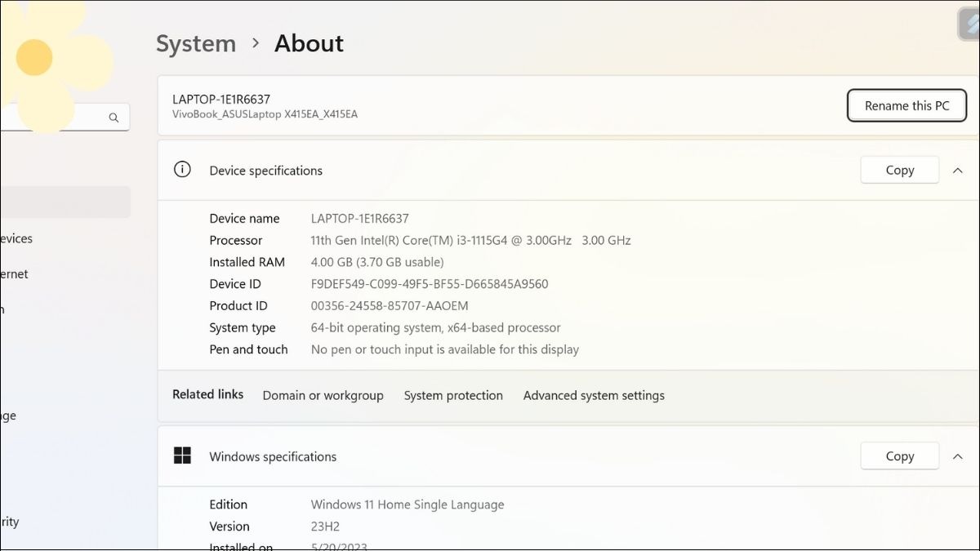Select the 11th Gen Intel Core processor value

click(x=471, y=240)
